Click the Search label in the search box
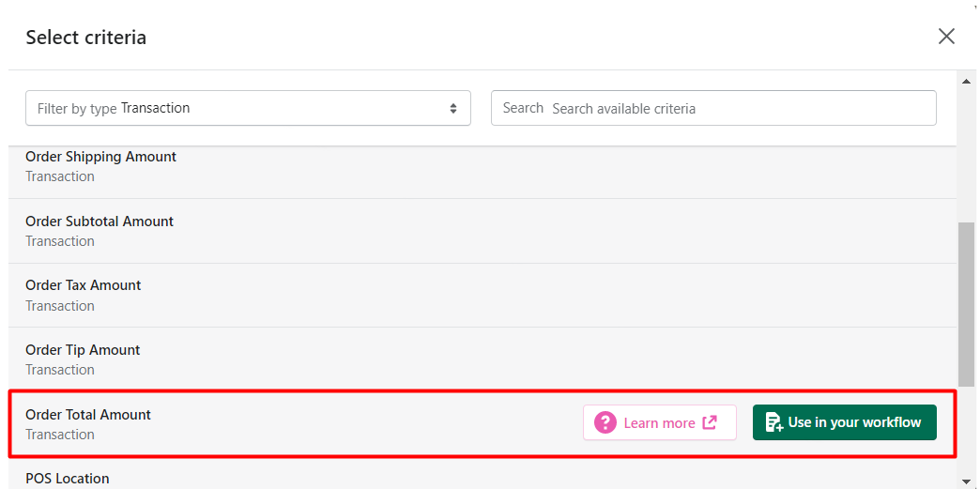Screen dimensions: 980x489 point(523,108)
